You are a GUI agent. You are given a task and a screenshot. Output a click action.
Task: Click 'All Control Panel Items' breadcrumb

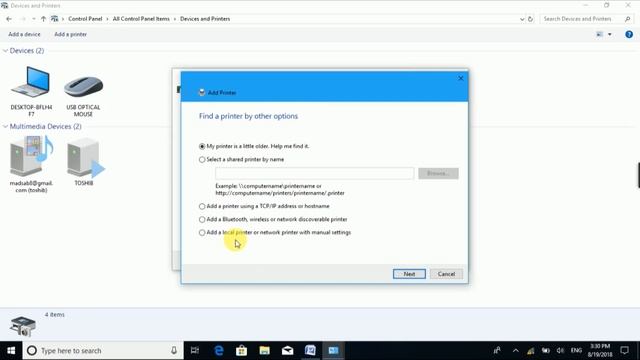click(x=141, y=19)
